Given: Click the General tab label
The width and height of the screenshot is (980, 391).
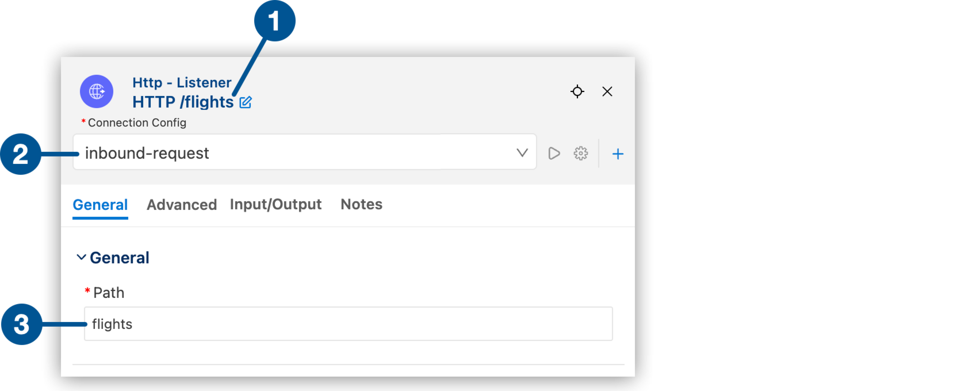Looking at the screenshot, I should click(x=100, y=205).
